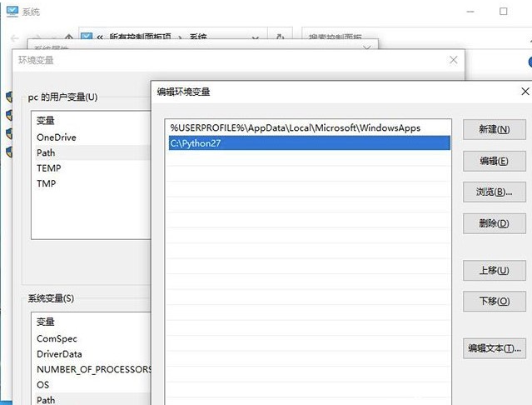Click 变量 column header in user variables

pos(46,121)
